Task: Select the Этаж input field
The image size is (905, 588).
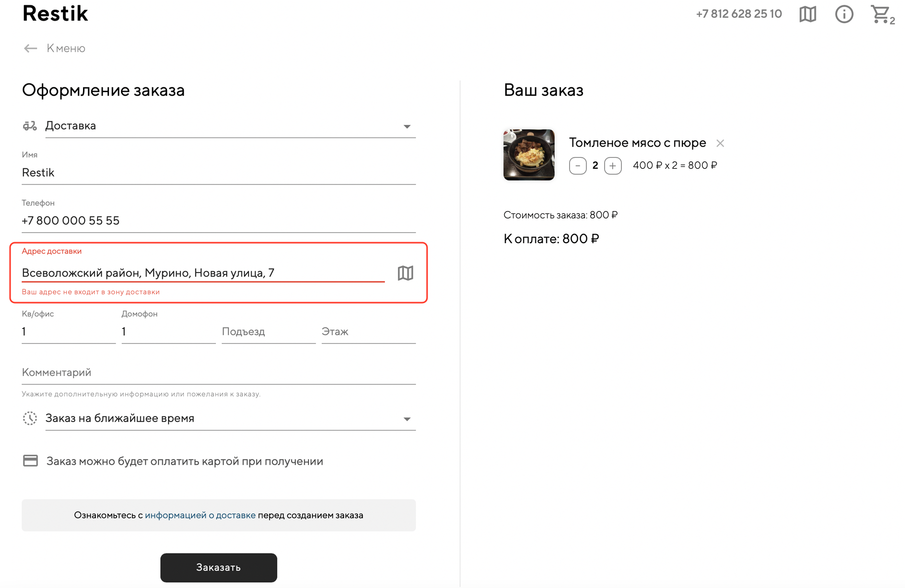Action: coord(368,332)
